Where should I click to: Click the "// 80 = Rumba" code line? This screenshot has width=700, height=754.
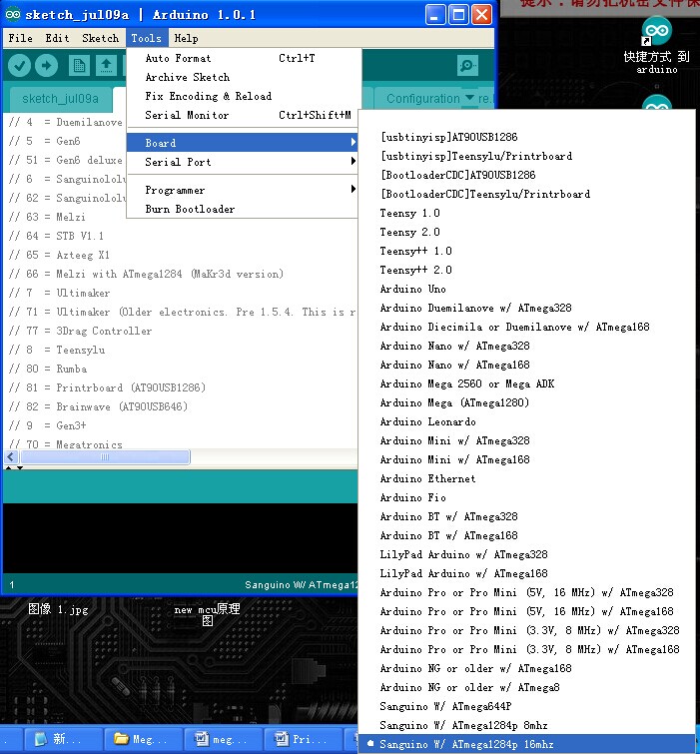tap(48, 369)
